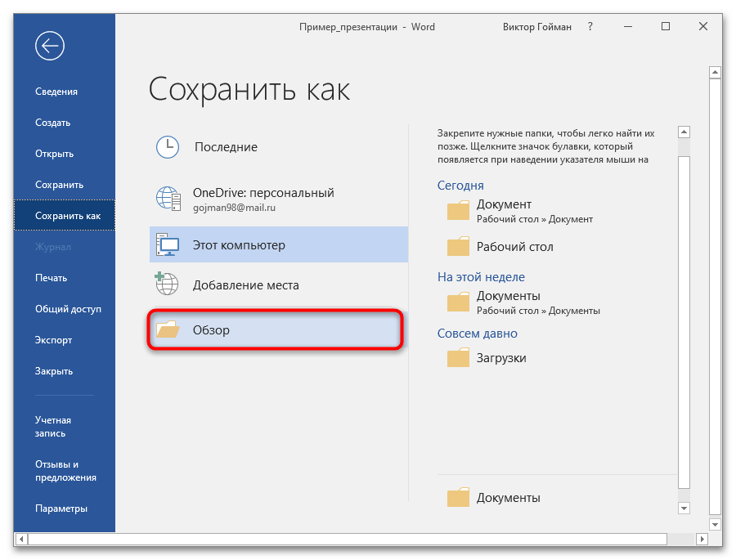Open the bottom Документы folder
Image resolution: width=736 pixels, height=560 pixels.
pos(557,497)
